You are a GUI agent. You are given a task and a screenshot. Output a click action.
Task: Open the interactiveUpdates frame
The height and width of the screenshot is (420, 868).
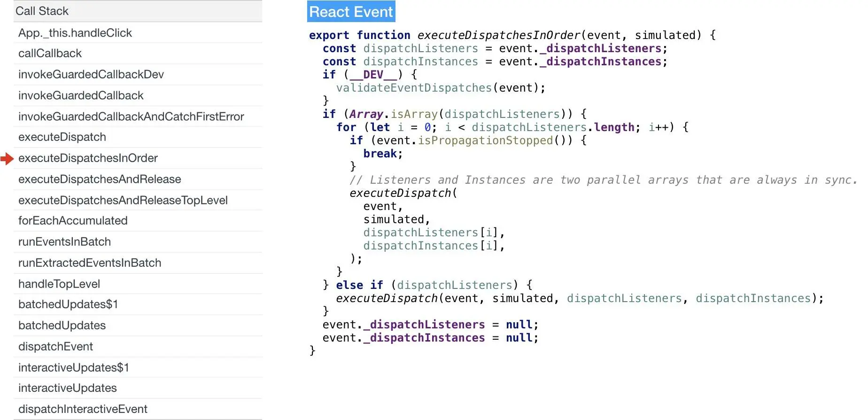tap(138, 388)
